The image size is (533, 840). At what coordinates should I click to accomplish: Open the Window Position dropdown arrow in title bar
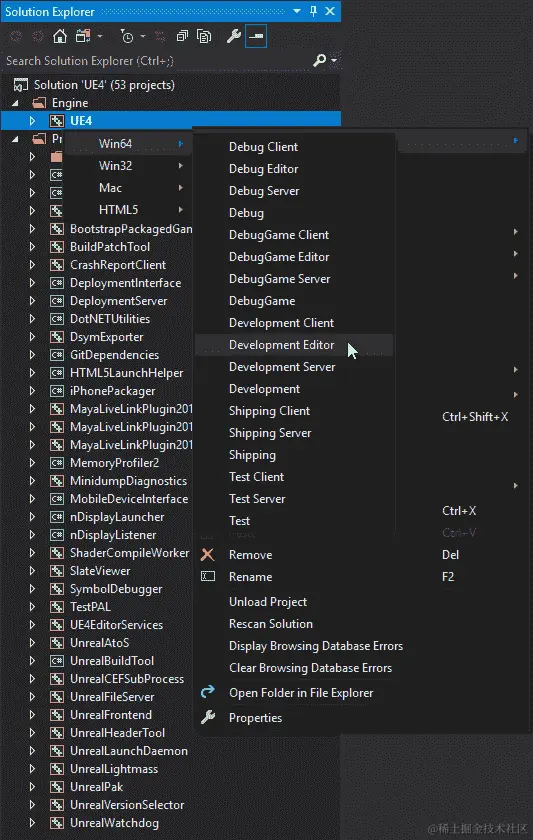point(297,11)
